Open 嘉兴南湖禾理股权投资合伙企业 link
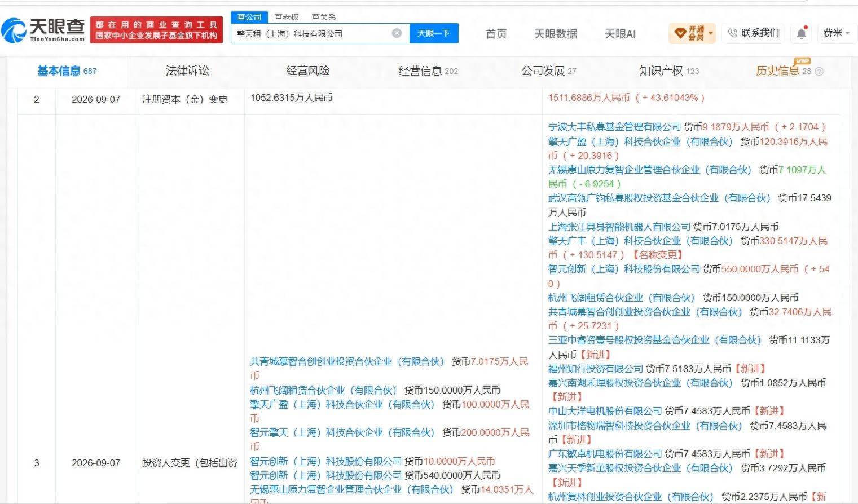Screen dimensions: 858x504 click(640, 383)
